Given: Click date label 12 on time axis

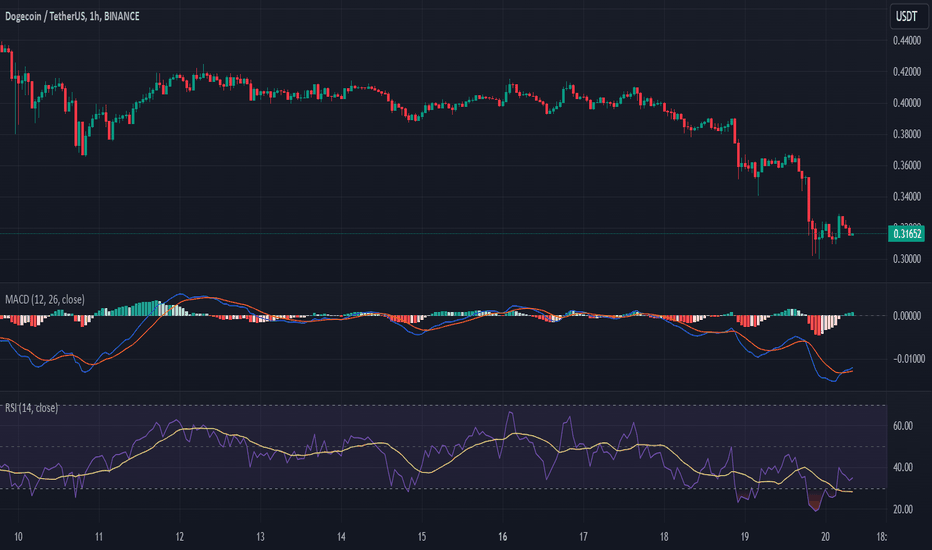Looking at the screenshot, I should point(180,537).
